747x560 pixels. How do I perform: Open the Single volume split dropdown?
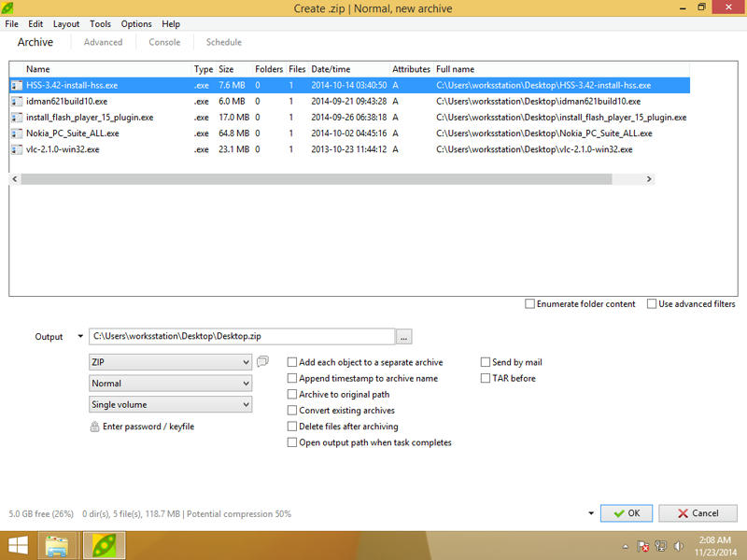click(x=170, y=404)
